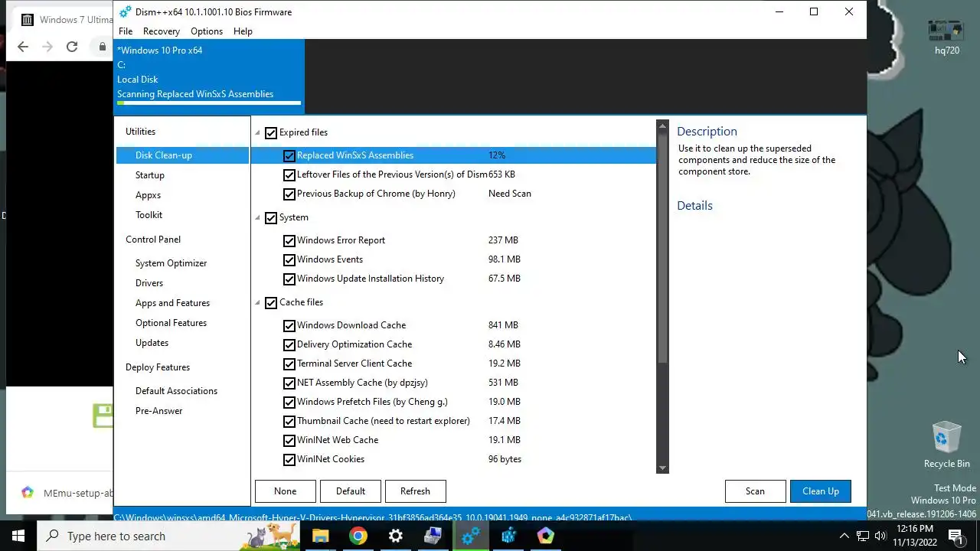Open Optional Features page
Image resolution: width=980 pixels, height=551 pixels.
click(x=171, y=323)
